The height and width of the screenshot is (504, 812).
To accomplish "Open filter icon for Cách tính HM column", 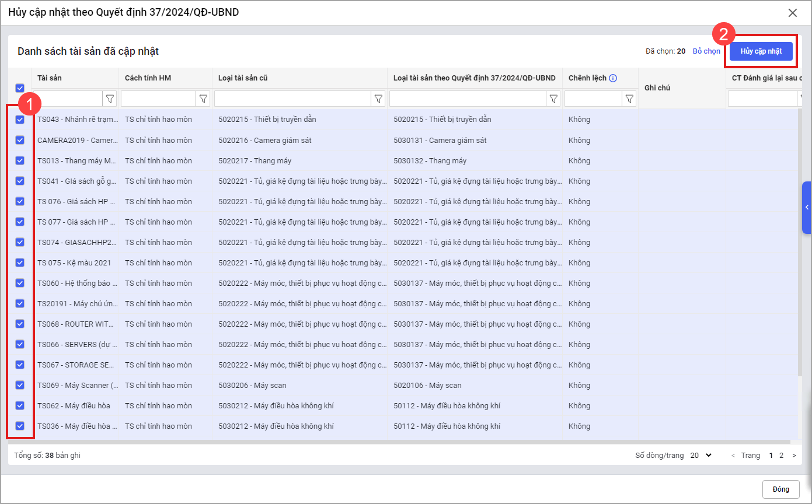I will pyautogui.click(x=203, y=99).
